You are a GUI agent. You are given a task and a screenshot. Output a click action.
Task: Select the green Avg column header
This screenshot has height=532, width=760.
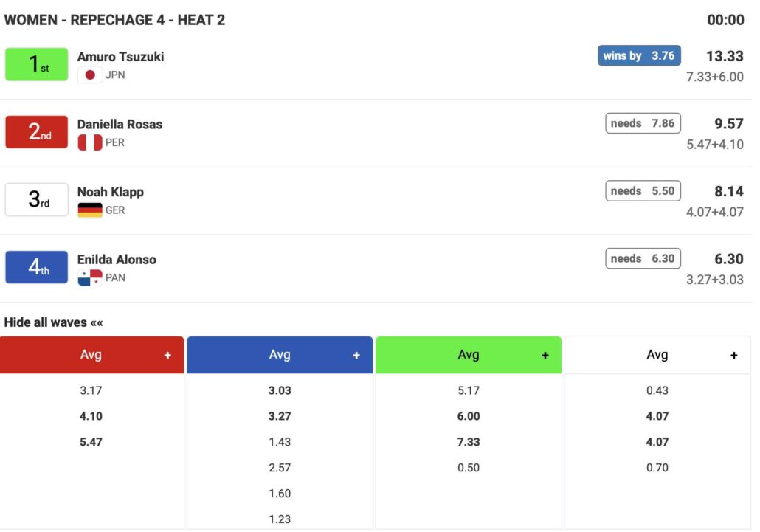(469, 355)
